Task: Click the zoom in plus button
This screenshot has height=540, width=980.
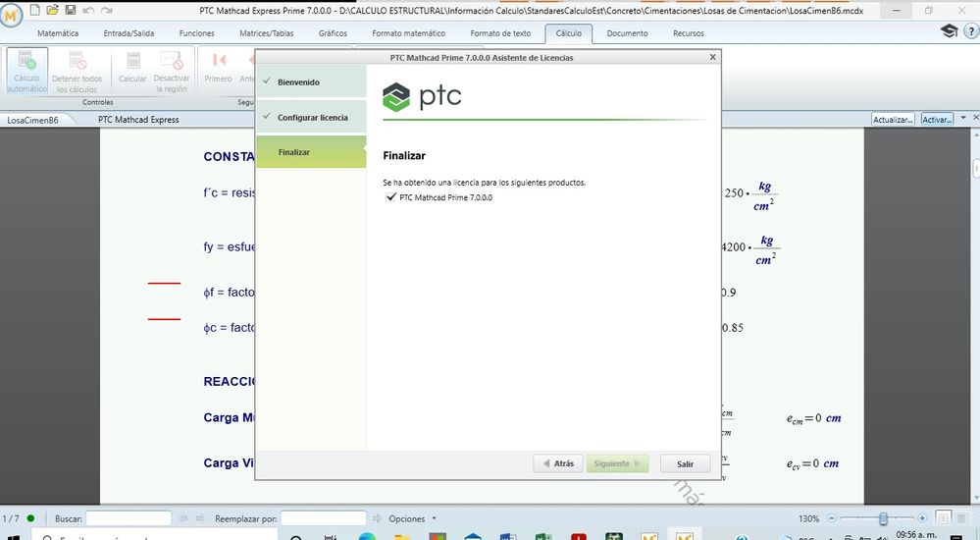Action: 922,518
